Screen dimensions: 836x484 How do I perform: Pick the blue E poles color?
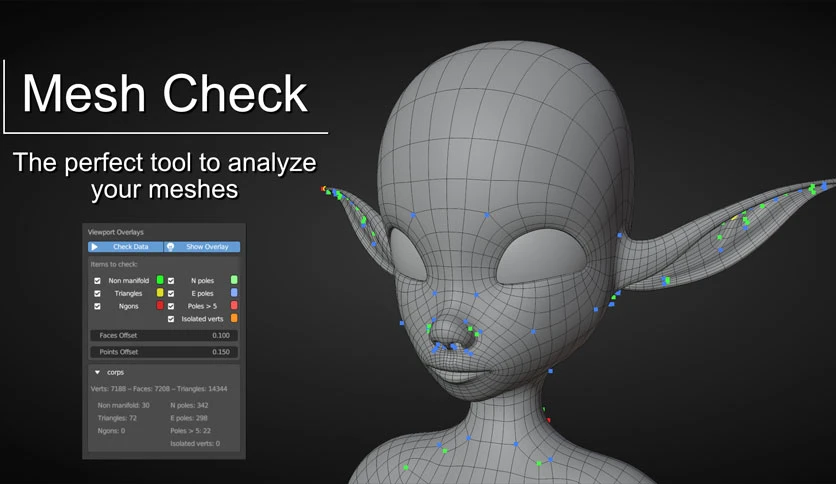(x=234, y=293)
